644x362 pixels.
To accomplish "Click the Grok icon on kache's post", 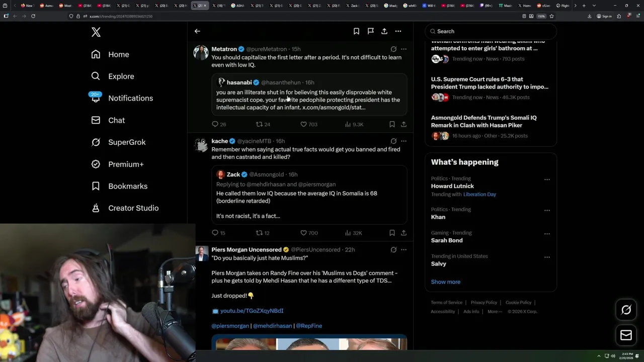I will [x=393, y=141].
